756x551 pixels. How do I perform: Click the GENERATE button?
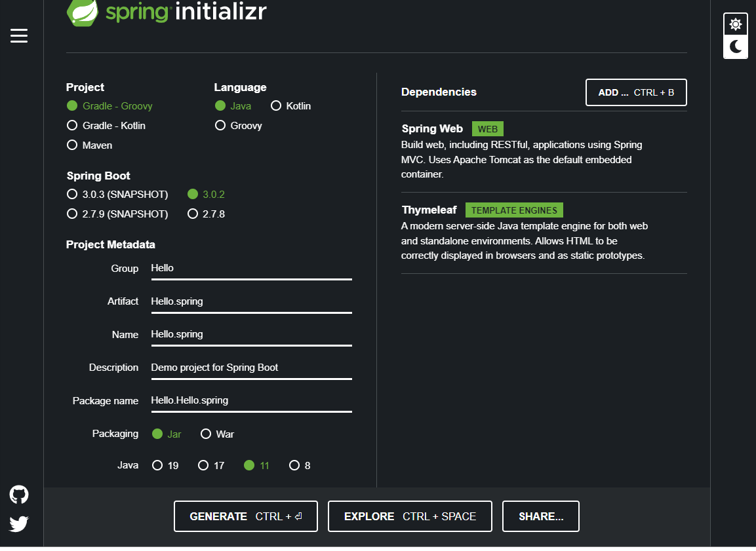pos(245,516)
